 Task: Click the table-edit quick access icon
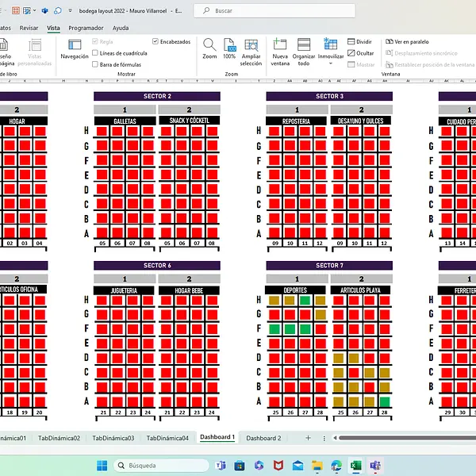click(27, 10)
